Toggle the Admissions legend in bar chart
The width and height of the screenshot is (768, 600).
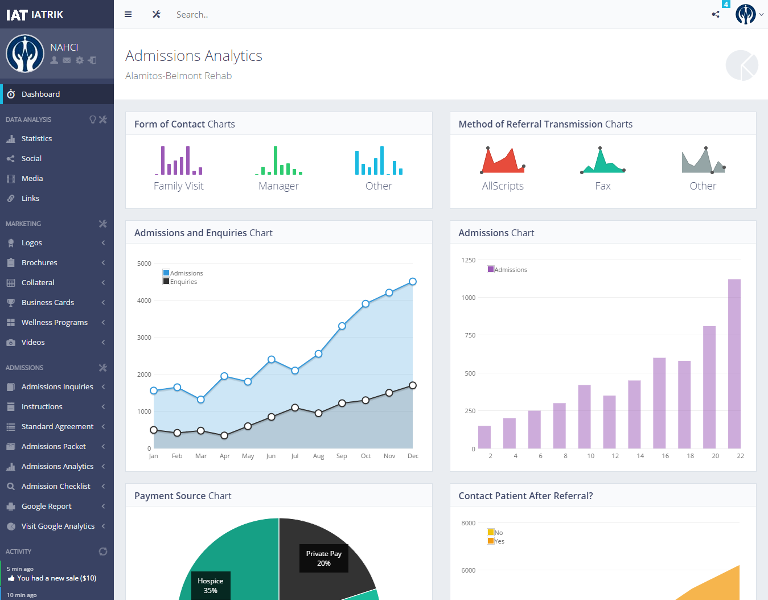(509, 269)
